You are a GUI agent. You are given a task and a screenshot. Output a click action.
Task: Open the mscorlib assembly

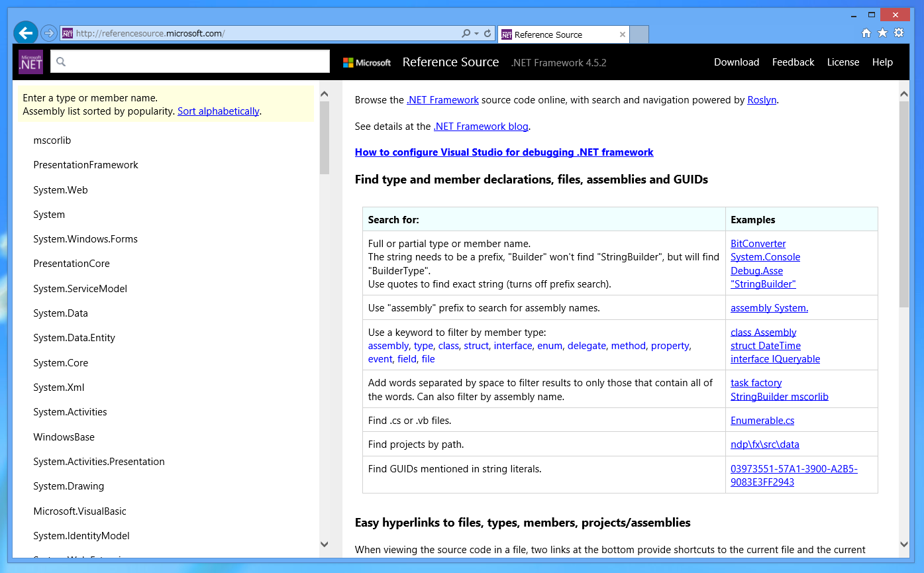[x=52, y=140]
